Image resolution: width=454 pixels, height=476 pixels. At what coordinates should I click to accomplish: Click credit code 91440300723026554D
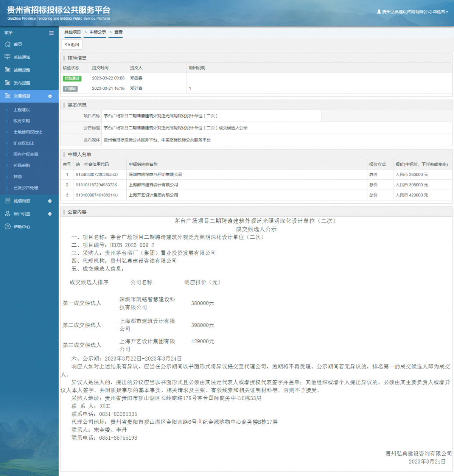tap(97, 175)
